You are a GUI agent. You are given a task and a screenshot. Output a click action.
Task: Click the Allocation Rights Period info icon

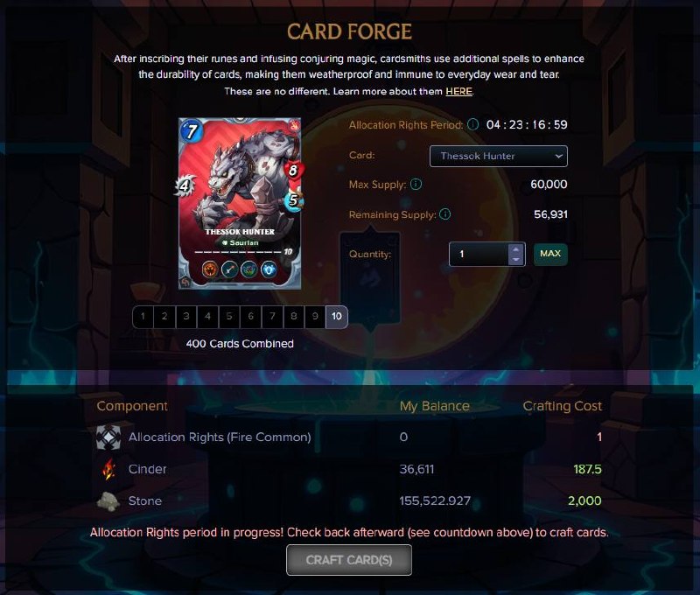pos(472,124)
